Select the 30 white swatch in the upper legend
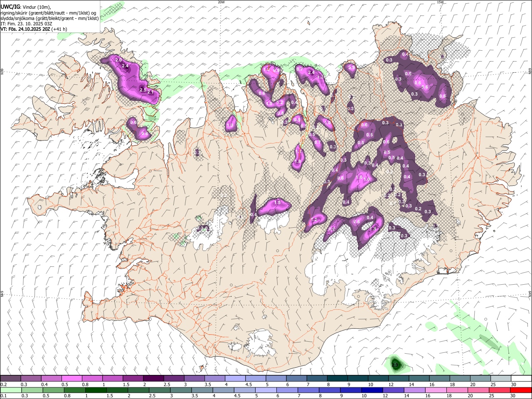The image size is (532, 399). pos(521,379)
